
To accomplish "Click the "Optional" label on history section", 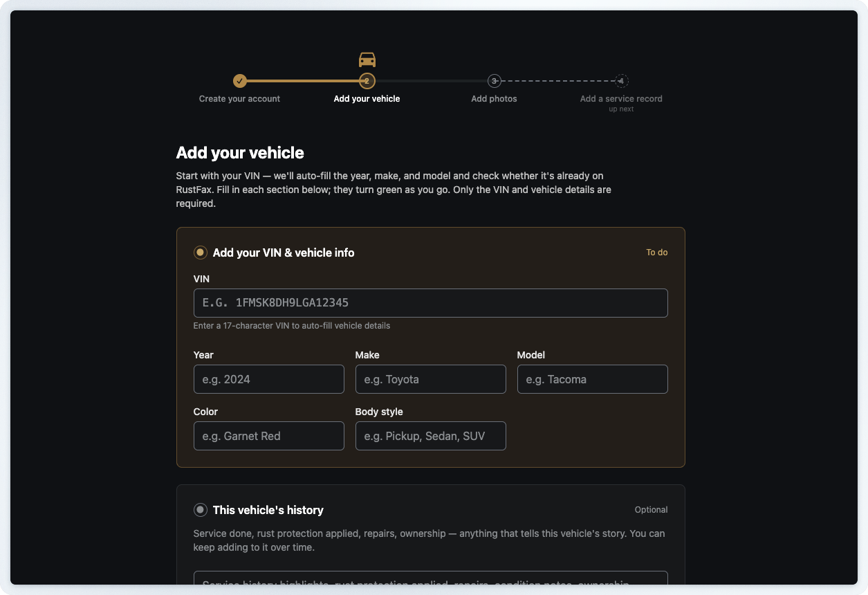I will point(652,510).
